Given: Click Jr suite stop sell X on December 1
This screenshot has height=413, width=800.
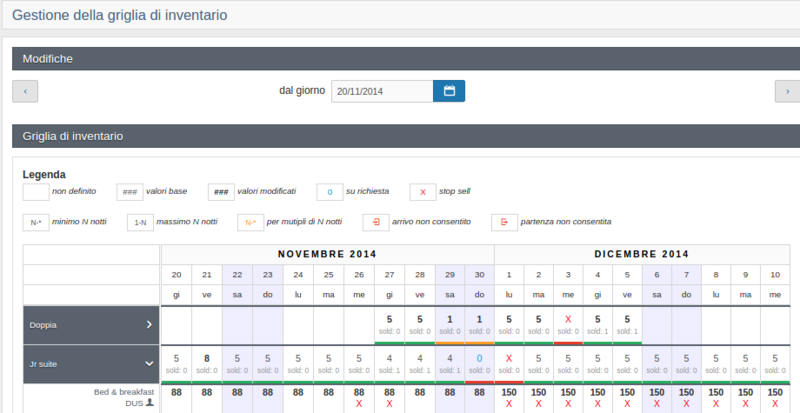Looking at the screenshot, I should (x=508, y=357).
